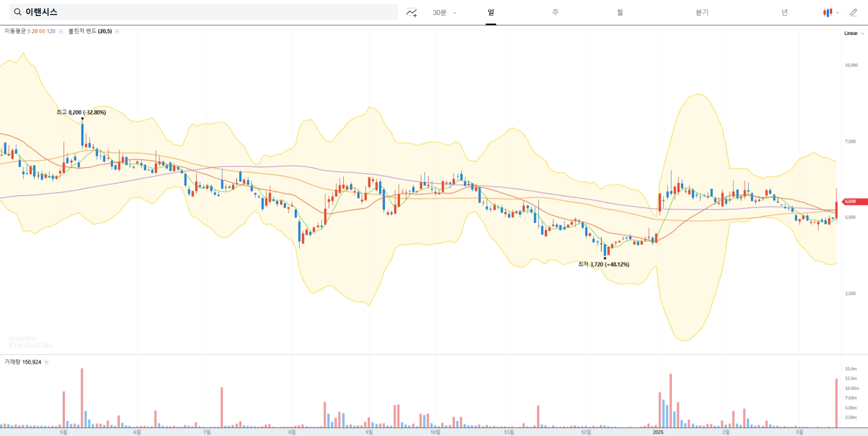Switch to the 주 weekly tab
This screenshot has height=436, width=868.
click(555, 13)
